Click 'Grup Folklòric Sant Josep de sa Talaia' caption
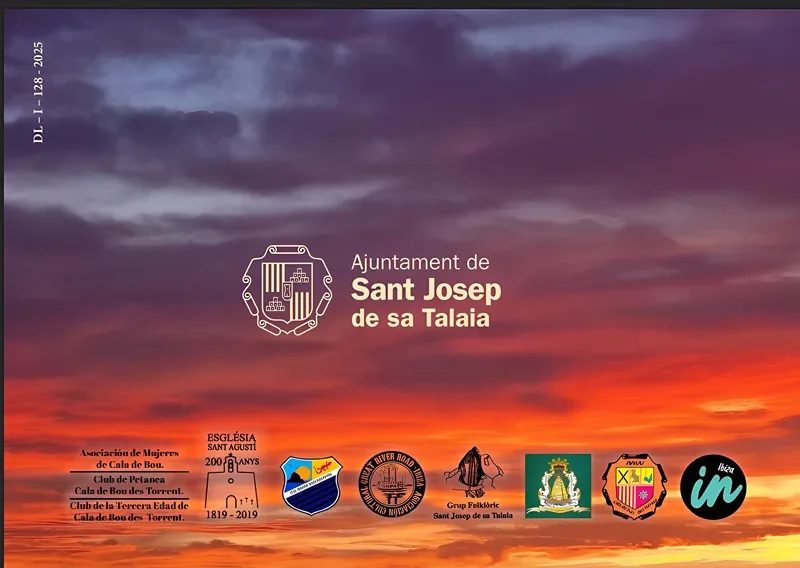This screenshot has height=568, width=800. 473,510
